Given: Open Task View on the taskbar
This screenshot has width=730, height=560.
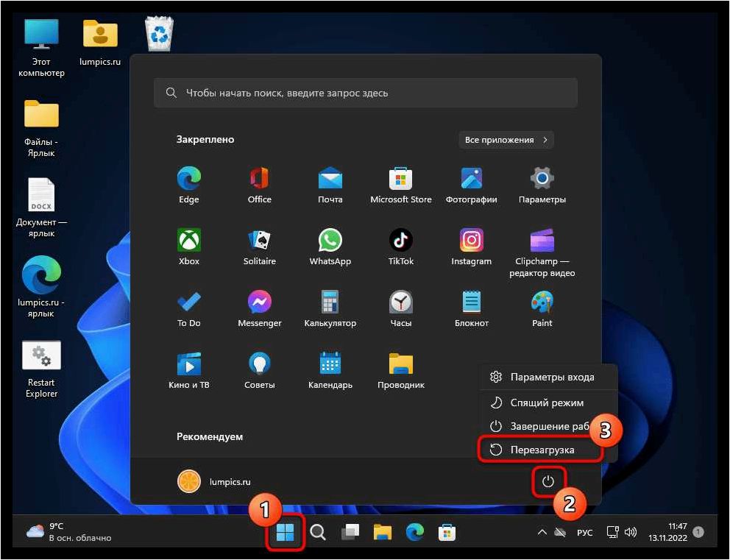Looking at the screenshot, I should [350, 531].
